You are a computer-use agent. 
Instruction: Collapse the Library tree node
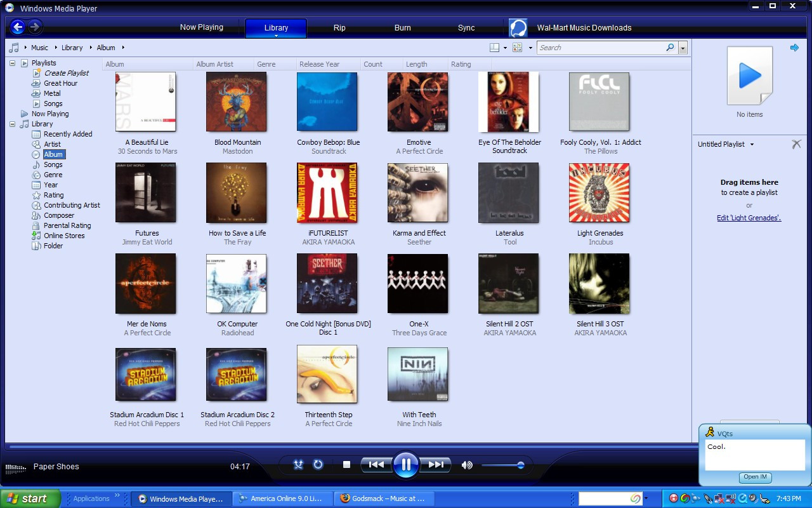pos(12,124)
